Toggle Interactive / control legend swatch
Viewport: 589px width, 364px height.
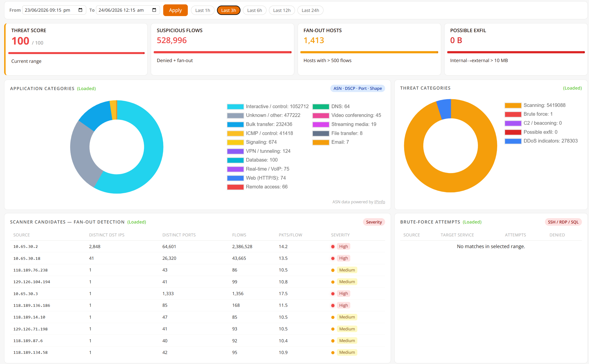(x=235, y=107)
